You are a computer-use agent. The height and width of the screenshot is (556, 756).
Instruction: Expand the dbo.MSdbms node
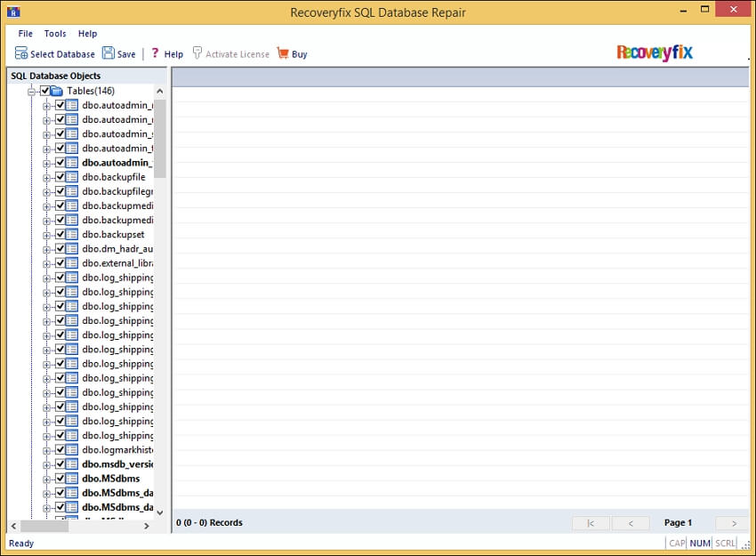(x=47, y=479)
